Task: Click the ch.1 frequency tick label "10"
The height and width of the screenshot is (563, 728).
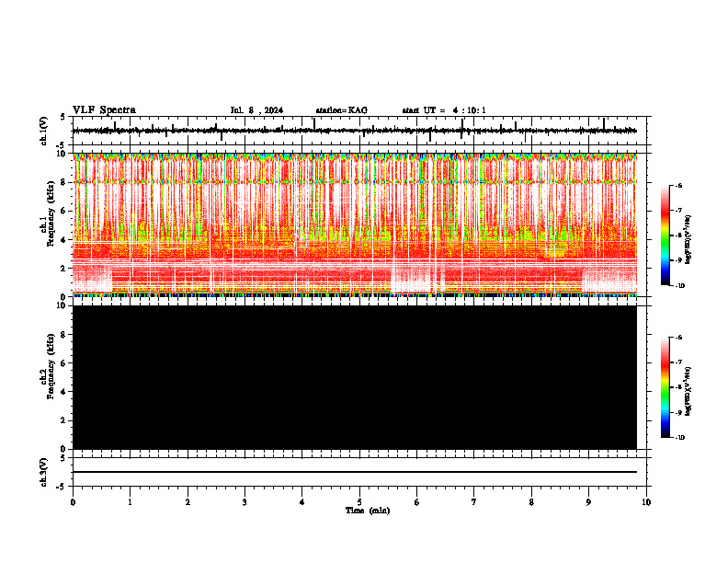Action: click(63, 154)
